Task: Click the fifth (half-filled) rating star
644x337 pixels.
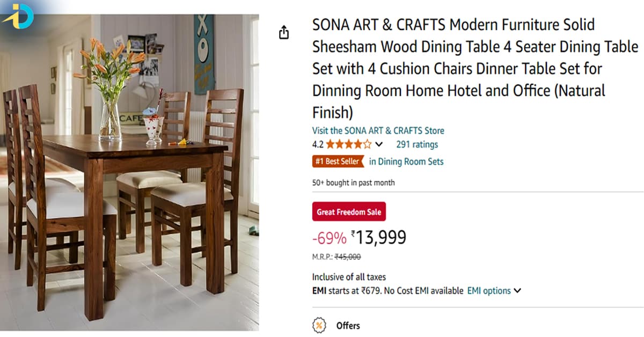Action: point(368,144)
